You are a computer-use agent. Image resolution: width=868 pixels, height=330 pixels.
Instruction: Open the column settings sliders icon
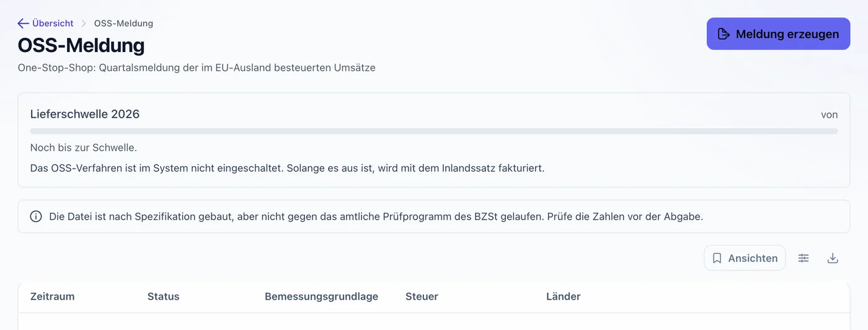point(804,258)
